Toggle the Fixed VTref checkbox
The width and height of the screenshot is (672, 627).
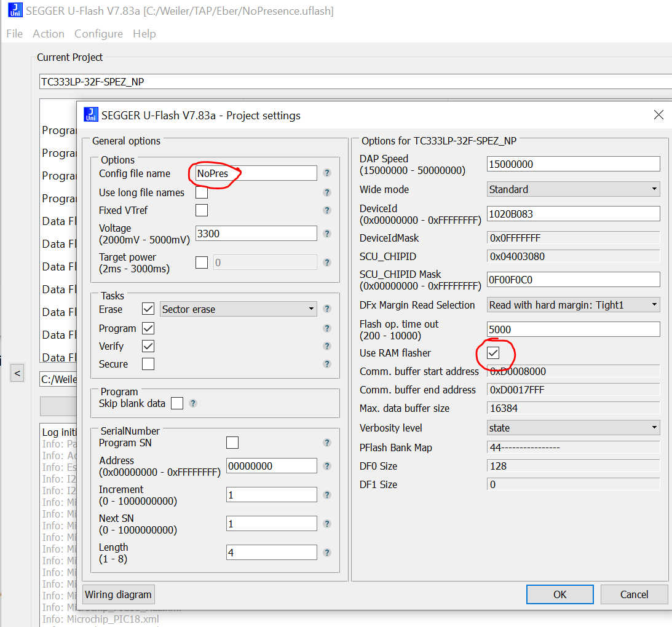click(x=202, y=210)
